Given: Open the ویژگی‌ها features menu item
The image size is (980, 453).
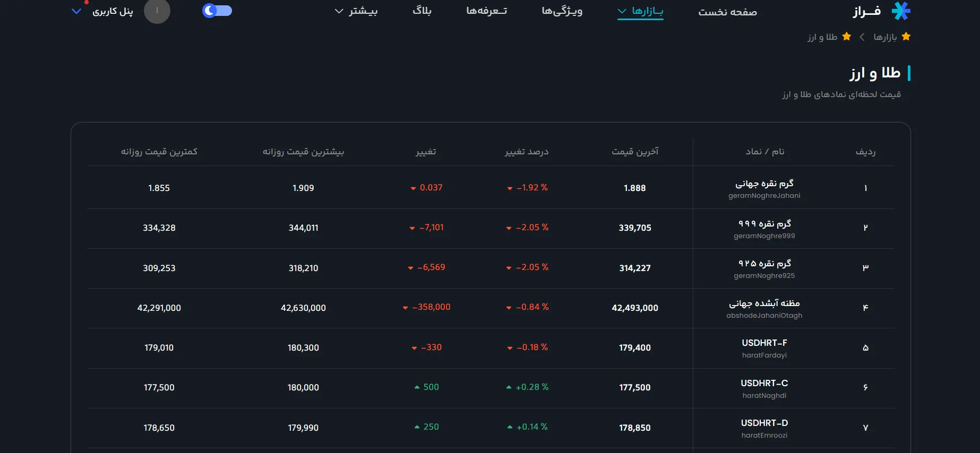Looking at the screenshot, I should click(x=562, y=11).
